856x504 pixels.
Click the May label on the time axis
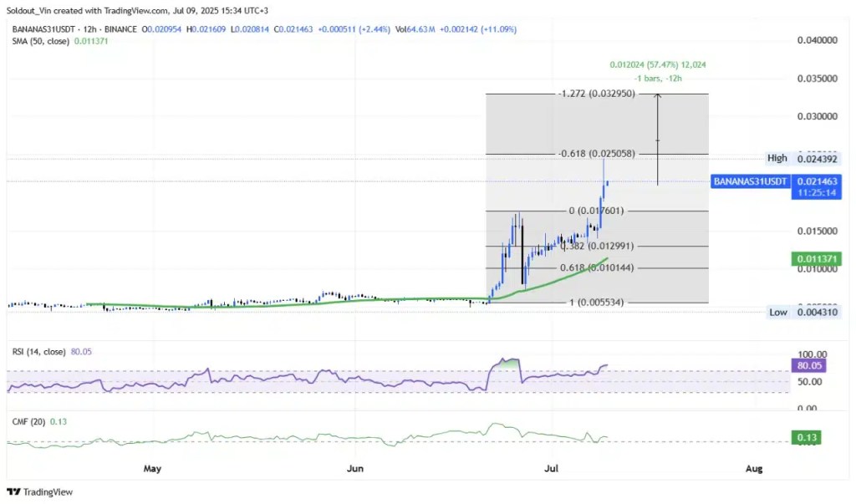pos(151,468)
